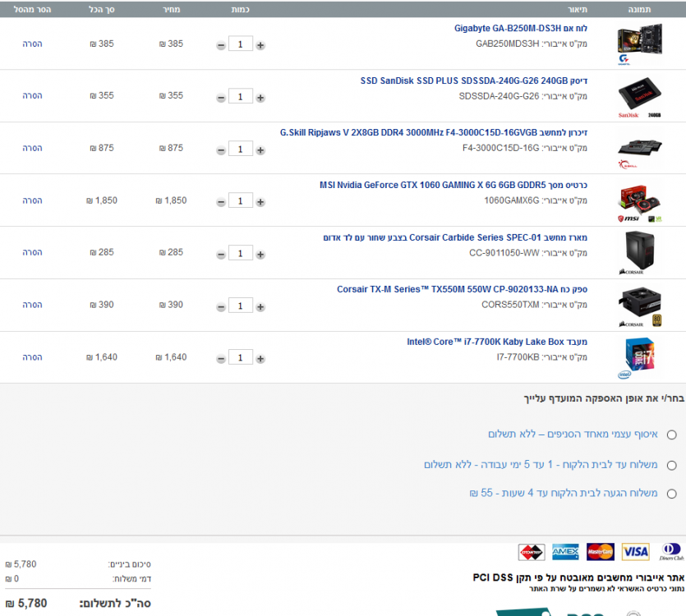
Task: Increase quantity of Gigabyte GA-B250M-DS3H motherboard
Action: click(260, 45)
